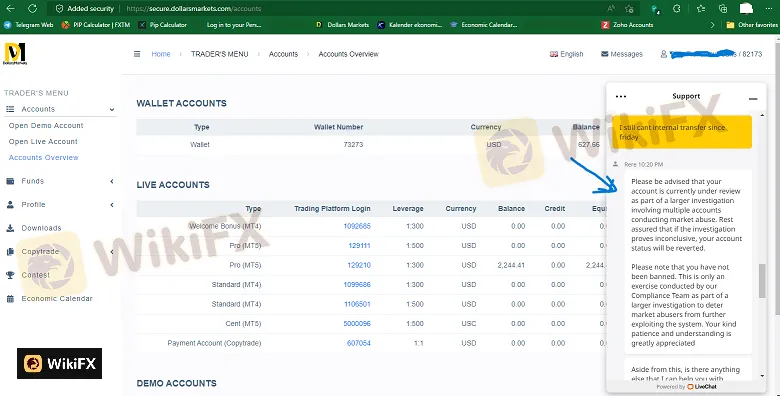The height and width of the screenshot is (396, 780).
Task: Open trading login 1099686
Action: pyautogui.click(x=357, y=285)
